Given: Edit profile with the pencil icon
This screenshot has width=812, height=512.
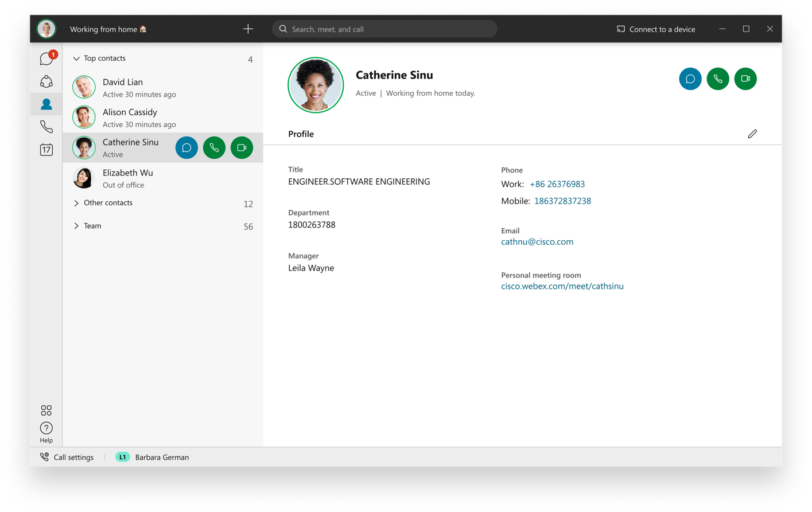Looking at the screenshot, I should [x=752, y=134].
